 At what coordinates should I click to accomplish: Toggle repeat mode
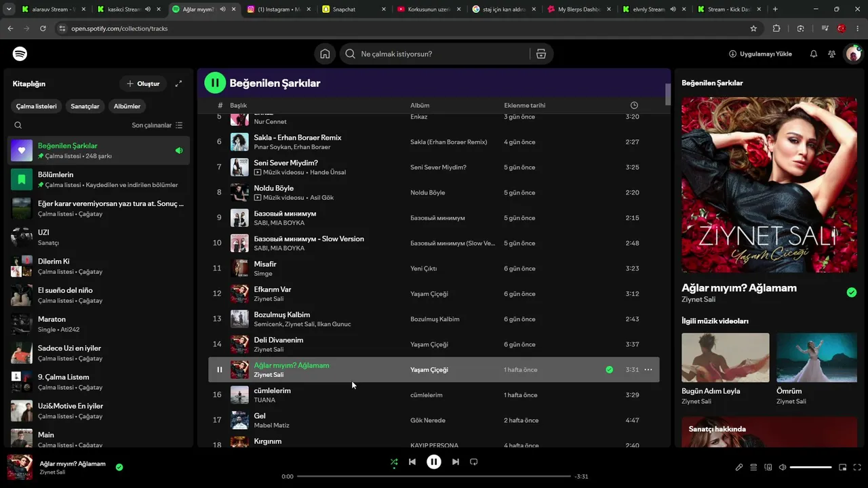point(474,462)
